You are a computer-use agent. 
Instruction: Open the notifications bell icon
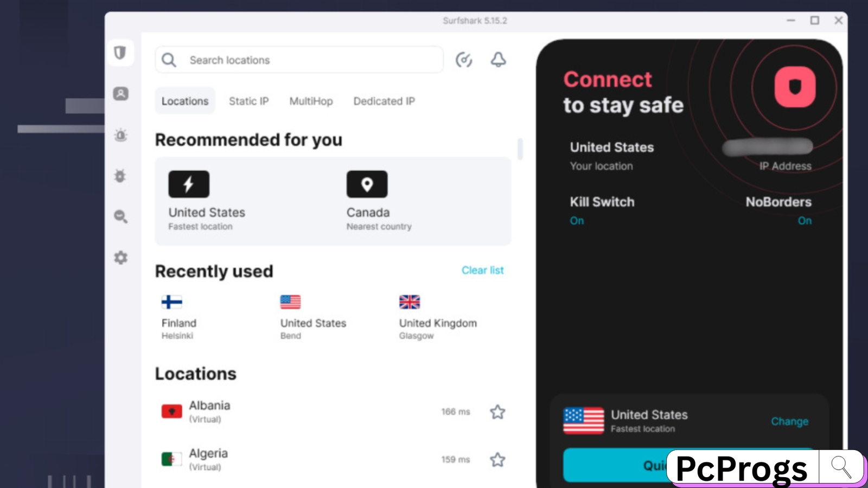pos(499,60)
